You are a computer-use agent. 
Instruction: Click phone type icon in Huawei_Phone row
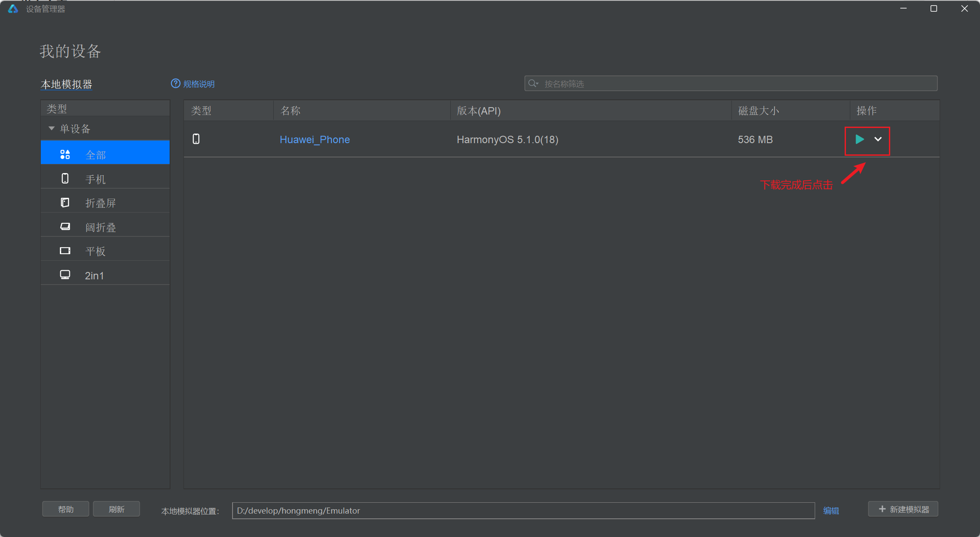196,139
